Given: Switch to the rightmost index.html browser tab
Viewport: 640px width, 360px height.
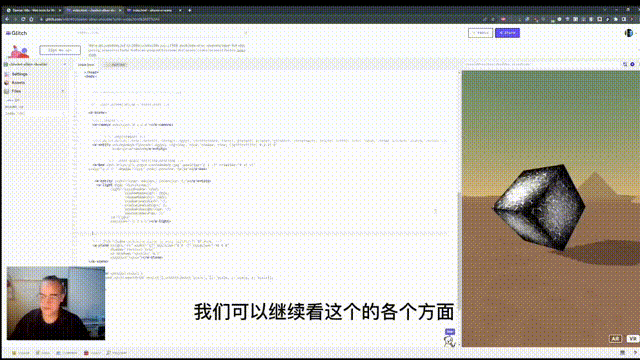Looking at the screenshot, I should 154,10.
